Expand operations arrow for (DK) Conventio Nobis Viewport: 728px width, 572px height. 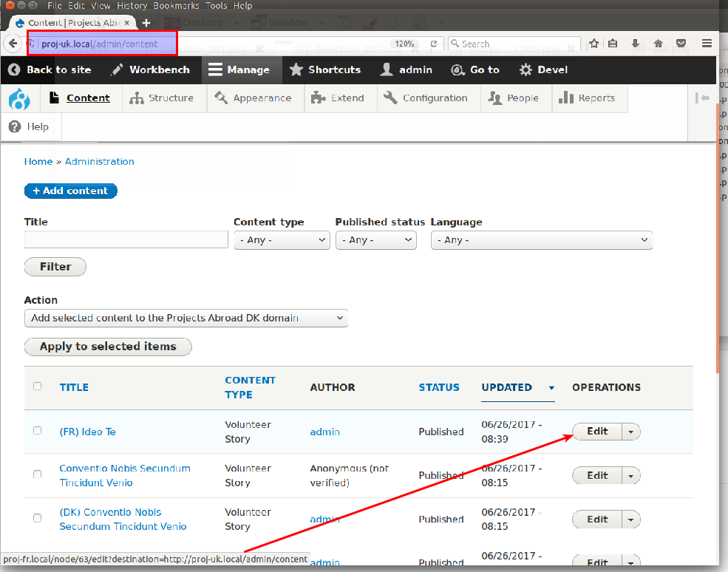(631, 520)
